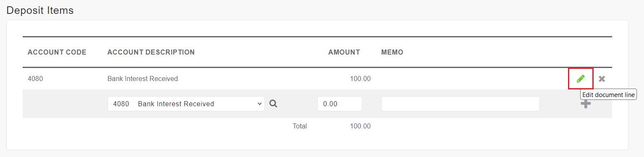Click the Edit document line tooltip

(608, 95)
